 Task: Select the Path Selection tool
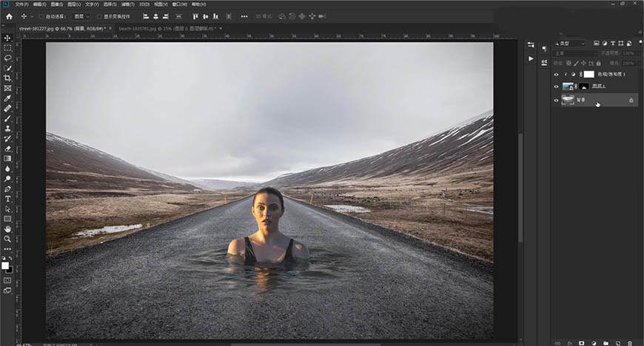point(7,209)
